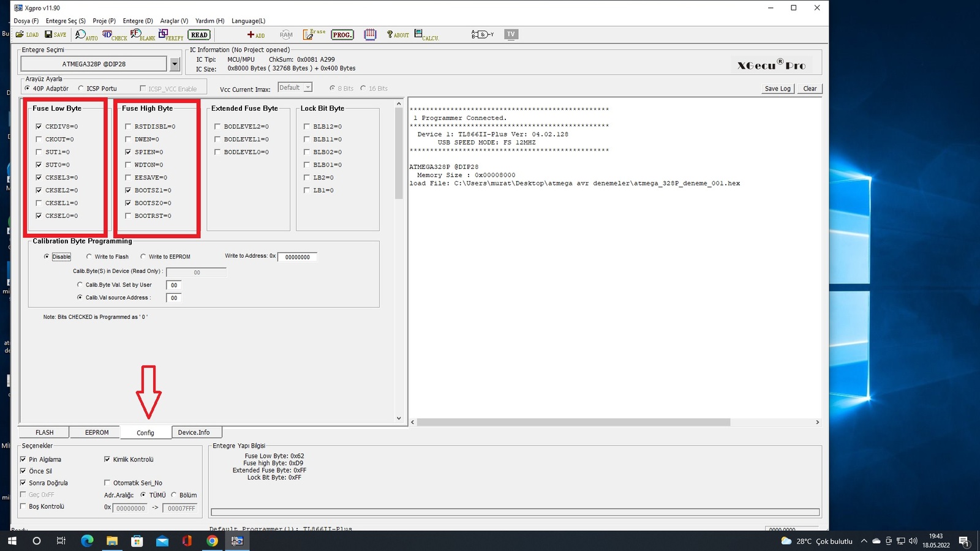Toggle the Önce Sil checkbox
Image resolution: width=980 pixels, height=551 pixels.
click(23, 471)
